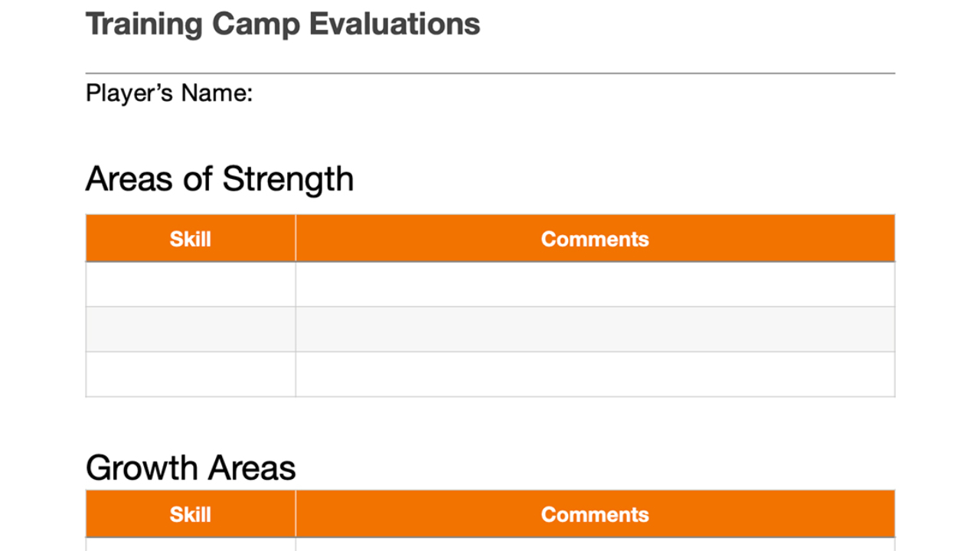Viewport: 980px width, 551px height.
Task: Click second Skill cell under Areas of Strength
Action: click(x=190, y=329)
